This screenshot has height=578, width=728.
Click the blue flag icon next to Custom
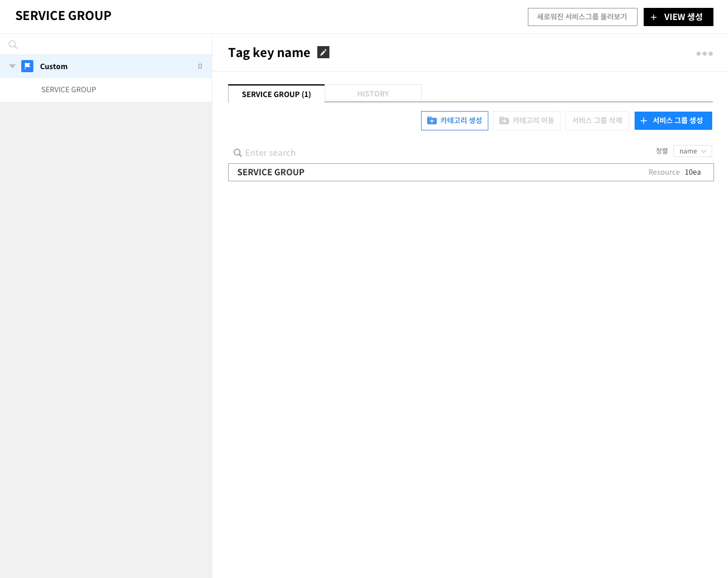(x=27, y=66)
